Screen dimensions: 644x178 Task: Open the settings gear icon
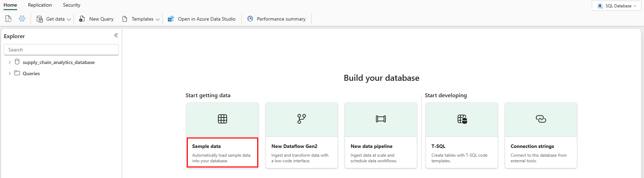click(22, 19)
